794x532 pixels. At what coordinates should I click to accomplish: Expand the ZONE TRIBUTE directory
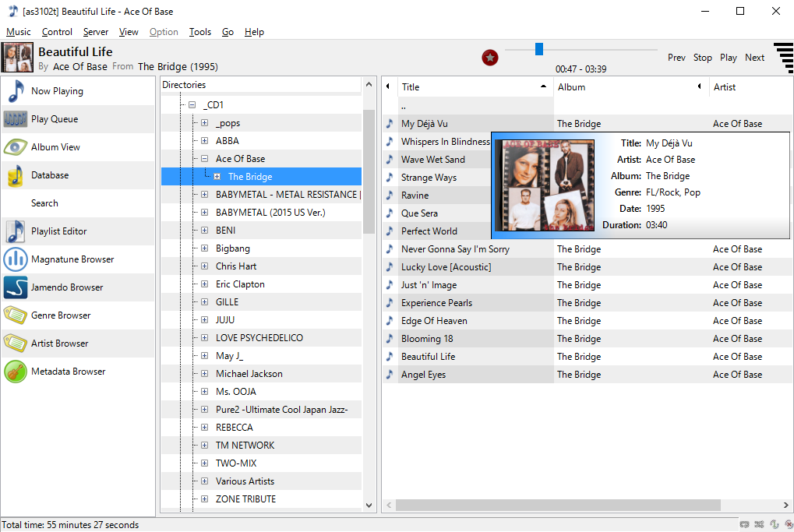(205, 499)
